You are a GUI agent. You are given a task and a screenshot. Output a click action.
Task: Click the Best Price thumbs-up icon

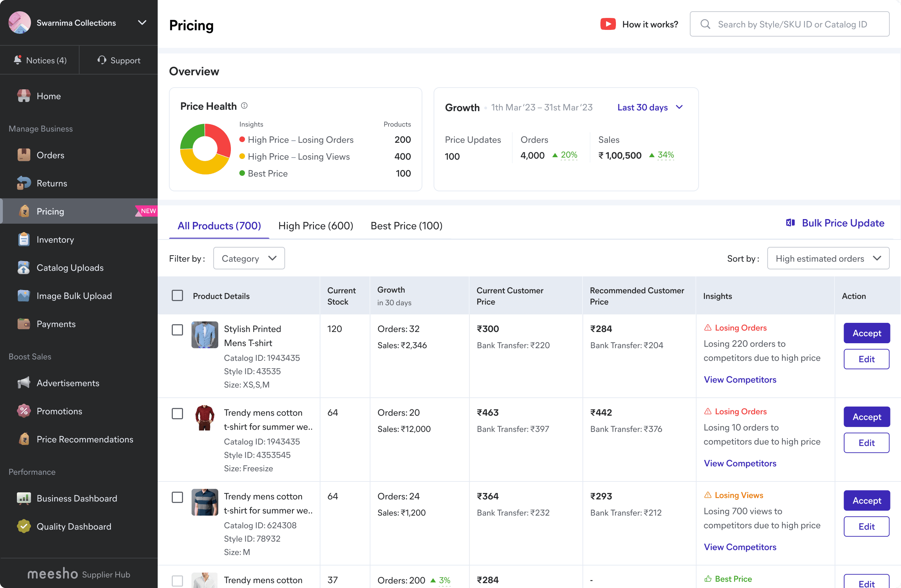(x=707, y=579)
